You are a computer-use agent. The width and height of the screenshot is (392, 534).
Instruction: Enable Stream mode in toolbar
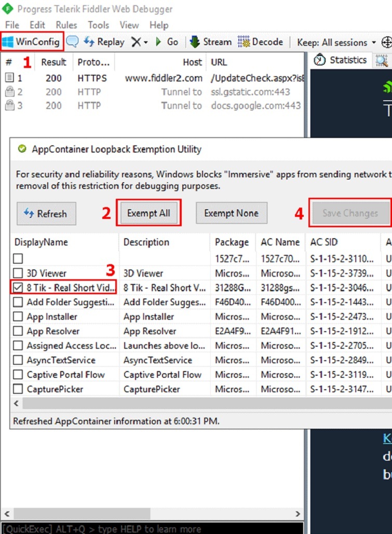click(210, 42)
